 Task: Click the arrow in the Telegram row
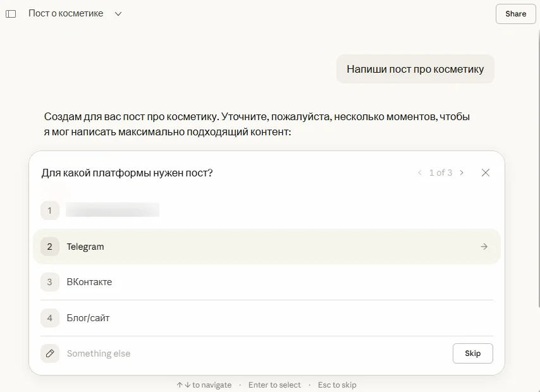coord(484,247)
